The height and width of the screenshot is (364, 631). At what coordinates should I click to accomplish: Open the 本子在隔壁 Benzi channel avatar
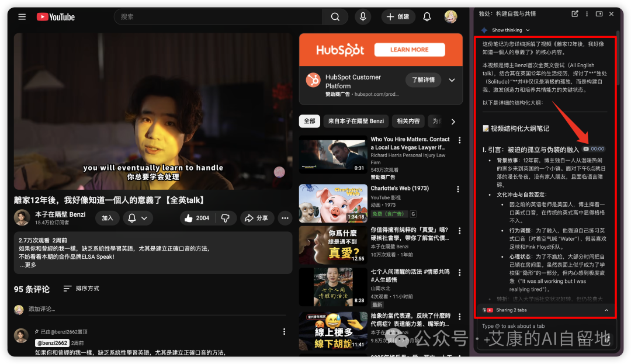(x=22, y=217)
